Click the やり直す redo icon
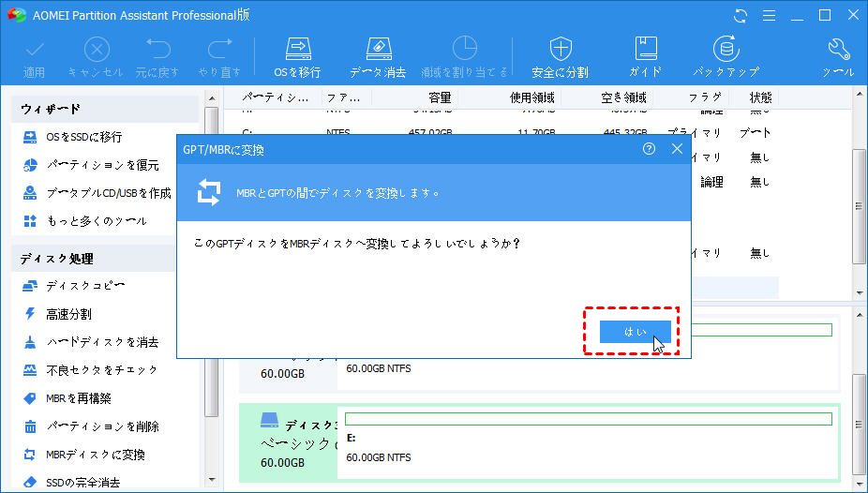868x493 pixels. [219, 57]
